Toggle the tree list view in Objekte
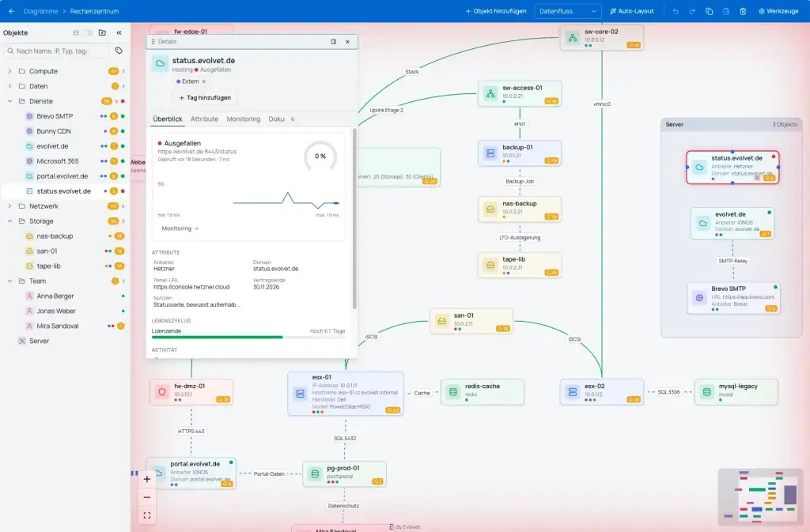 tap(77, 32)
